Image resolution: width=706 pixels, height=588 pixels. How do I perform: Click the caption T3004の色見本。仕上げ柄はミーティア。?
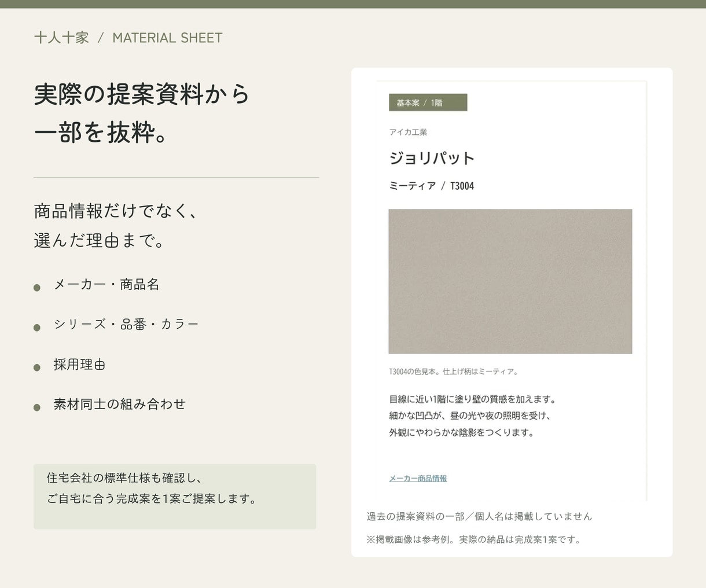(454, 372)
